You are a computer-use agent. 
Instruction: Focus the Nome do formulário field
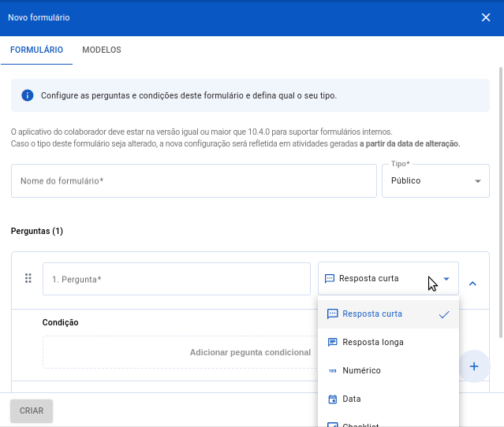point(194,181)
